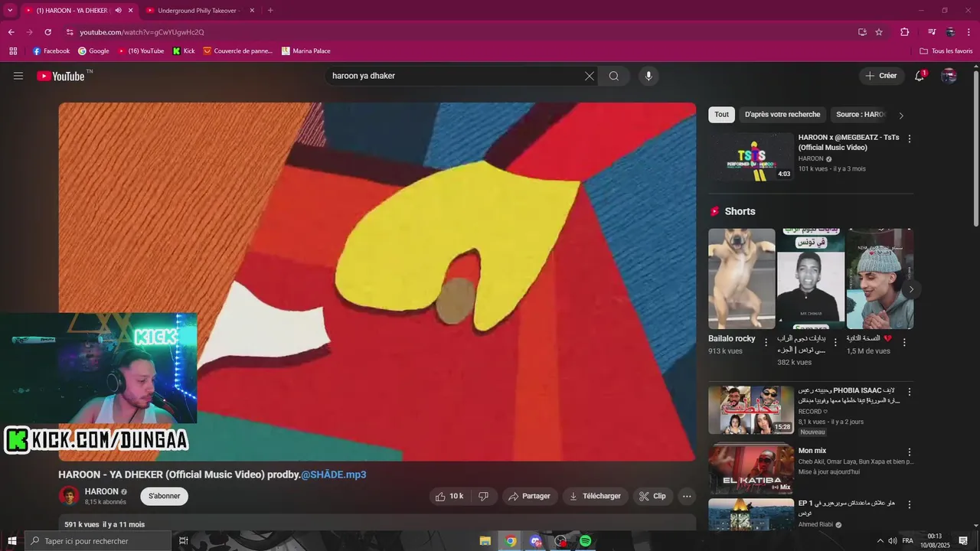This screenshot has width=980, height=551.
Task: Open the Couvercle de panne bookmark
Action: (238, 51)
